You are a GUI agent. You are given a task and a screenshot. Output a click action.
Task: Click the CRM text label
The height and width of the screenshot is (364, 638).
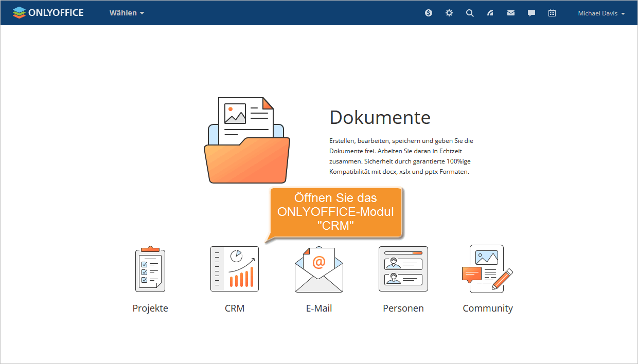pyautogui.click(x=235, y=308)
